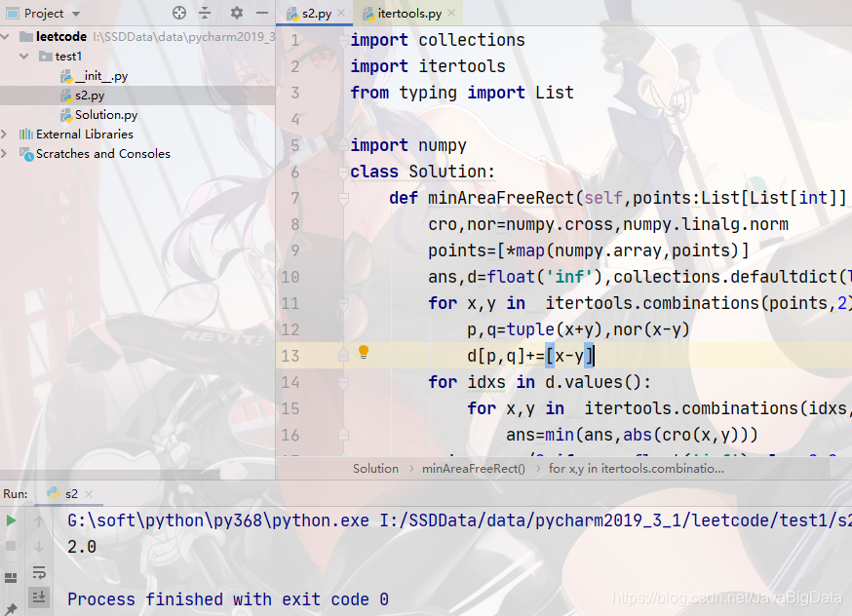The width and height of the screenshot is (852, 616).
Task: Hide the Project tool window with minimize bar
Action: (261, 12)
